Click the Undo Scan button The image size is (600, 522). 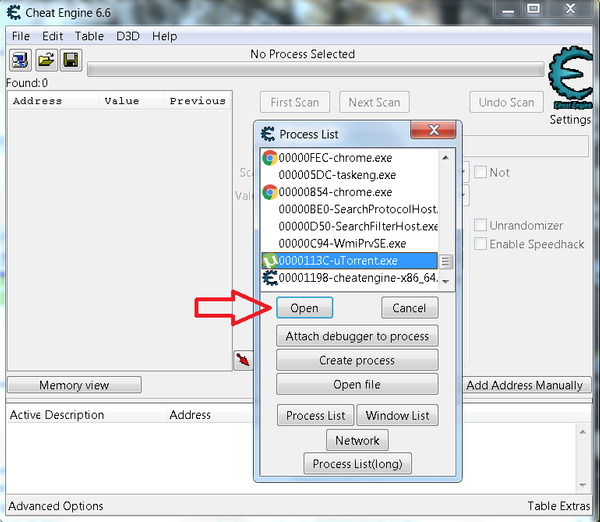pos(506,102)
